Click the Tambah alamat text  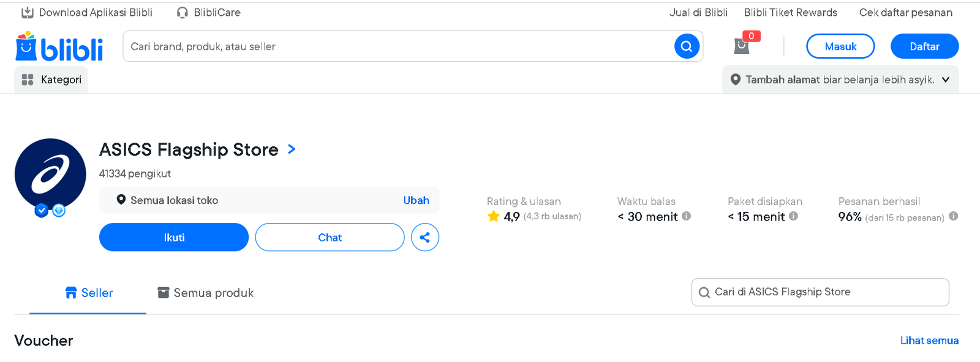coord(783,80)
